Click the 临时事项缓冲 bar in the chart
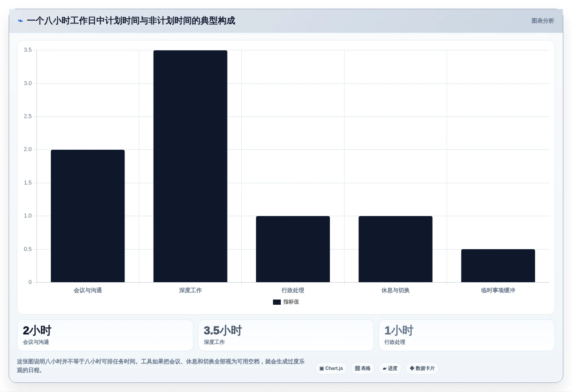 click(498, 266)
